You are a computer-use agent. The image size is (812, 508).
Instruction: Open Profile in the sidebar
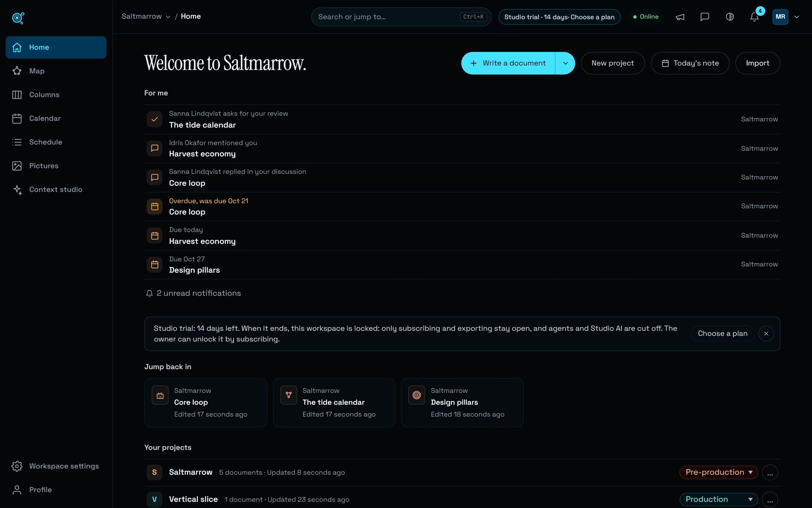tap(56, 490)
